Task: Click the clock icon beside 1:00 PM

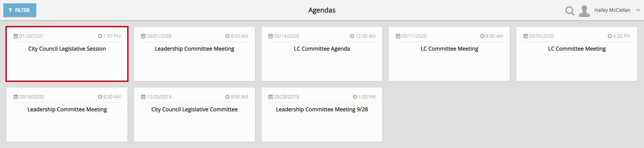Action: click(355, 97)
